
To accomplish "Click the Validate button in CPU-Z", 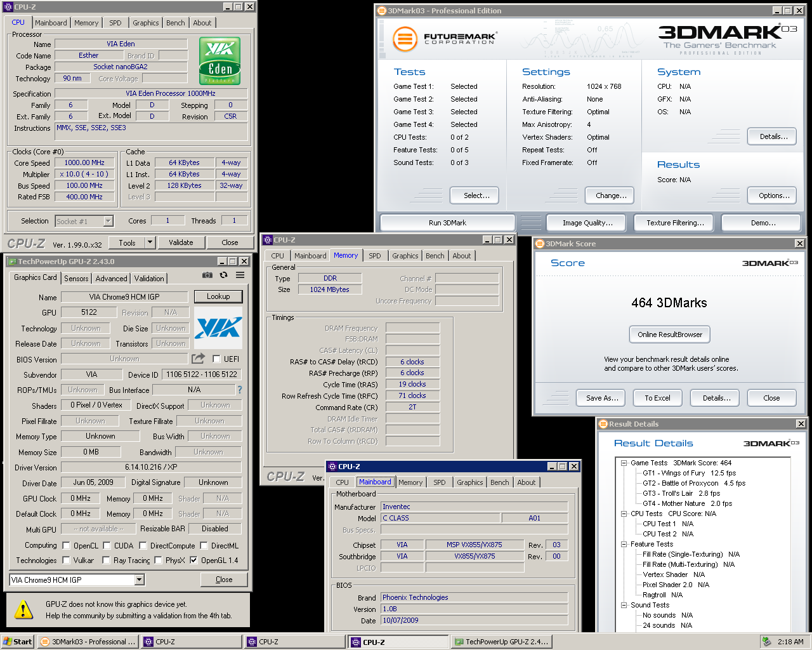I will tap(181, 242).
